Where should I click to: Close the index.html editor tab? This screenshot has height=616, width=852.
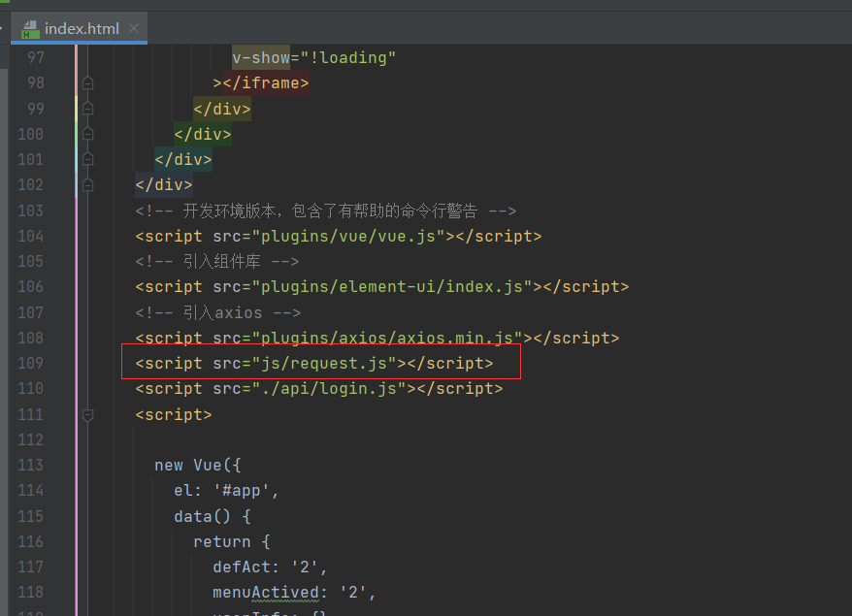tap(134, 28)
